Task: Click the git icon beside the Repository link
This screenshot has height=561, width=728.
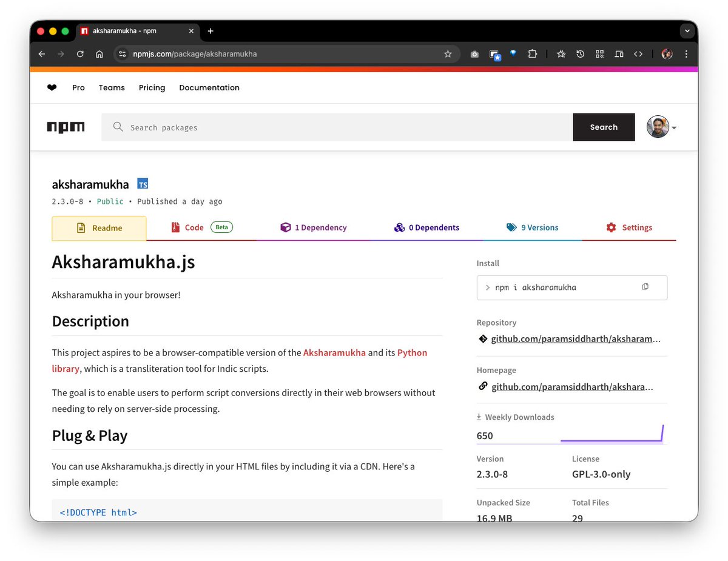Action: coord(483,338)
